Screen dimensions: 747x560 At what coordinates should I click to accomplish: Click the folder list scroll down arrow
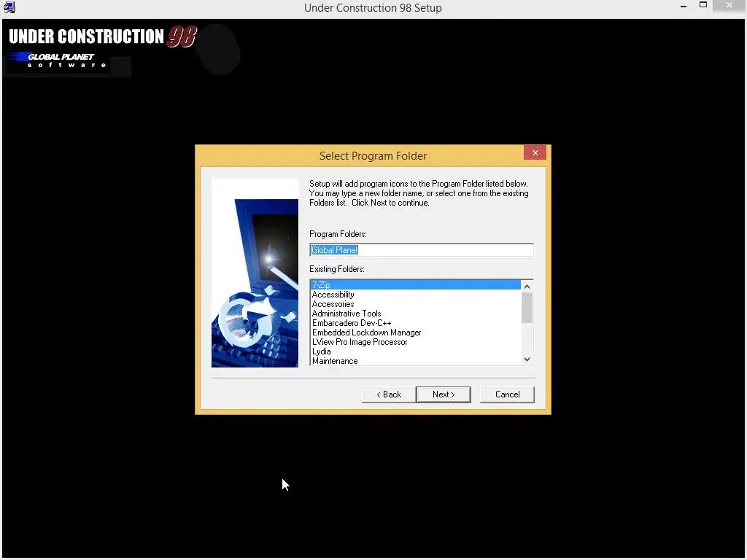click(527, 359)
